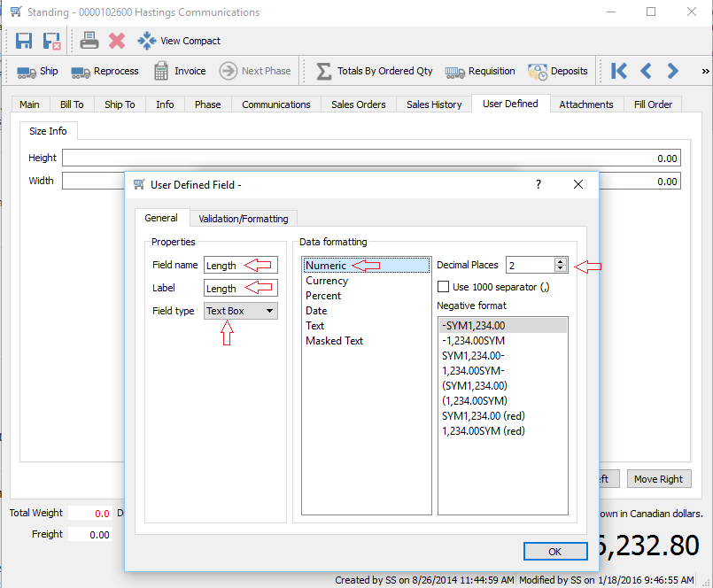
Task: Open the Deposits toolbar item
Action: (558, 72)
